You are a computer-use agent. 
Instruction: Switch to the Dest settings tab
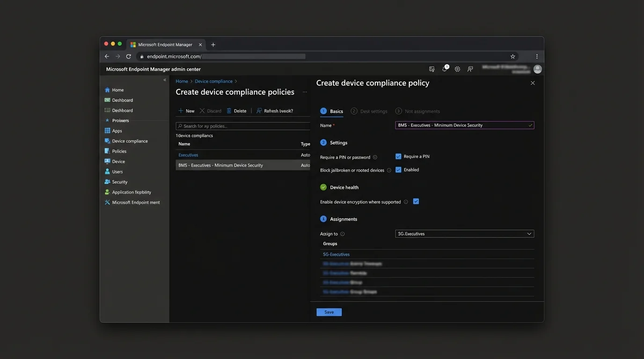pos(373,111)
